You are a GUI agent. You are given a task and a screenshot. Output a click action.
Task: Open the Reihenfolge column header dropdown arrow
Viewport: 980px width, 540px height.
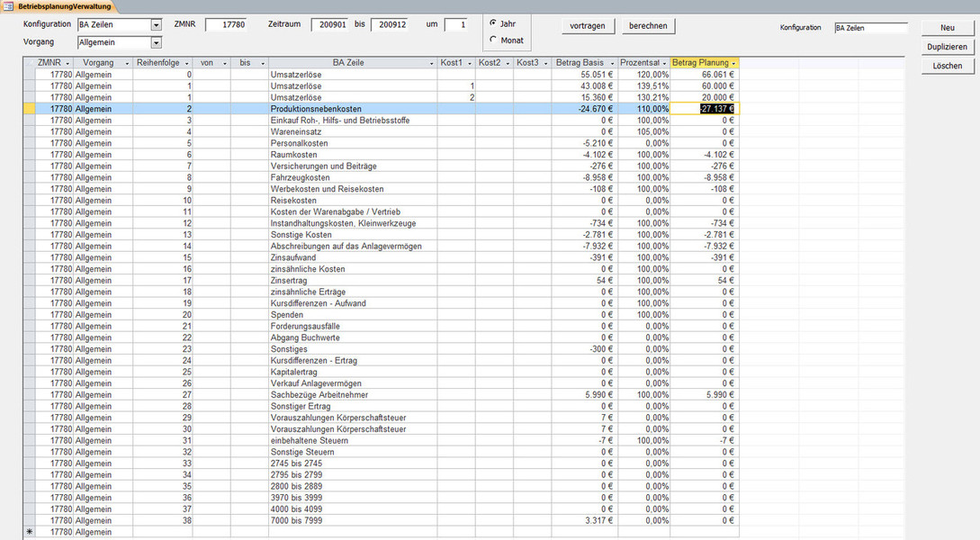pyautogui.click(x=187, y=63)
